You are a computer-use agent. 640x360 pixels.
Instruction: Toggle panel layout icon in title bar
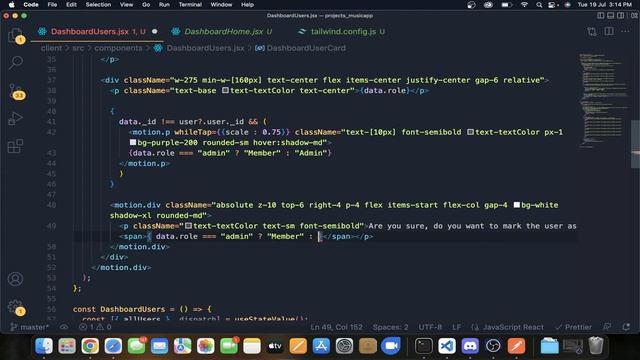[611, 16]
